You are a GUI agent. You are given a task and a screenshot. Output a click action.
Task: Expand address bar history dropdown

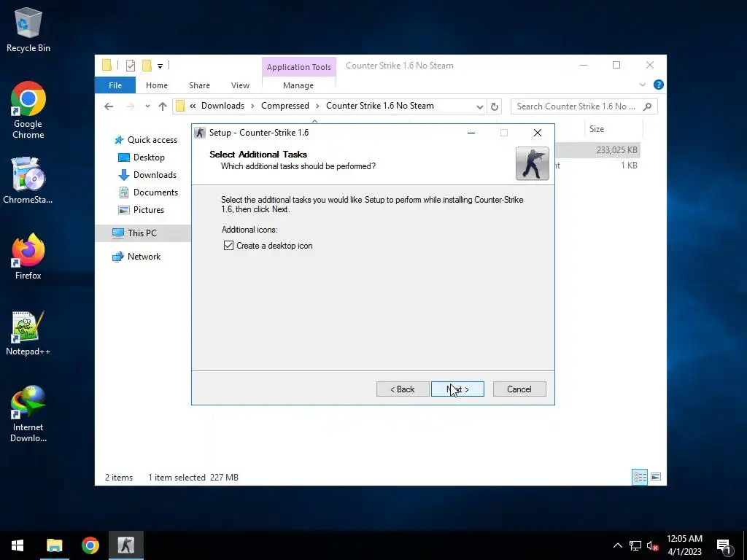coord(480,106)
